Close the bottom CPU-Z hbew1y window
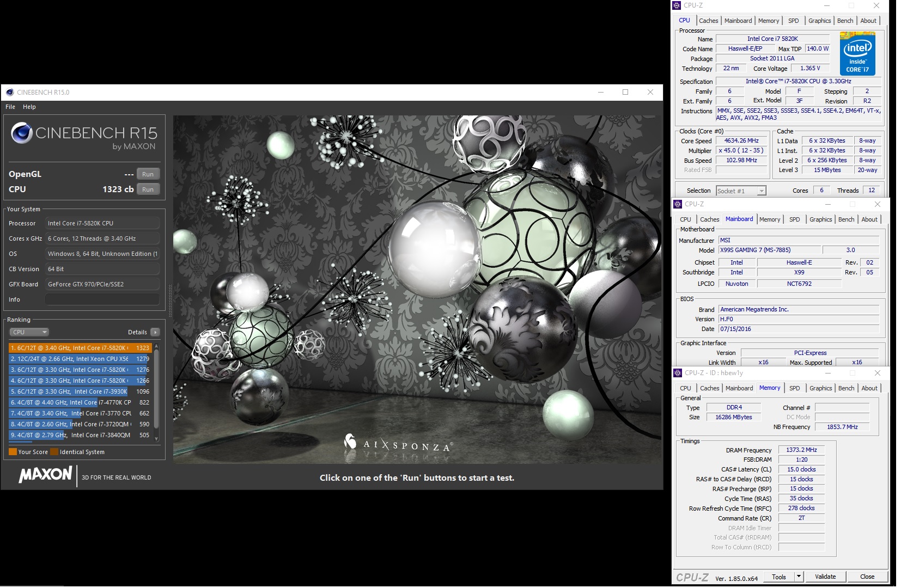Screen dimensions: 901x588 tap(877, 373)
